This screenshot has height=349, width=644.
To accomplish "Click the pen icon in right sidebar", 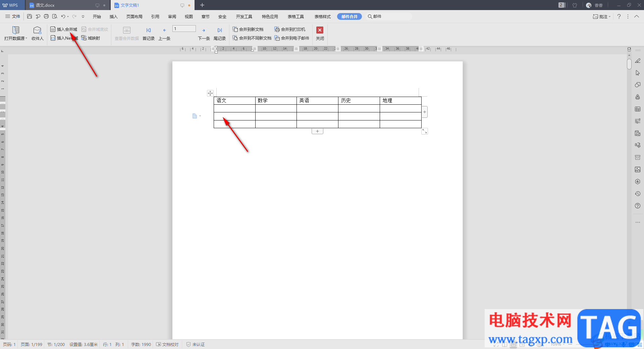I will (638, 61).
